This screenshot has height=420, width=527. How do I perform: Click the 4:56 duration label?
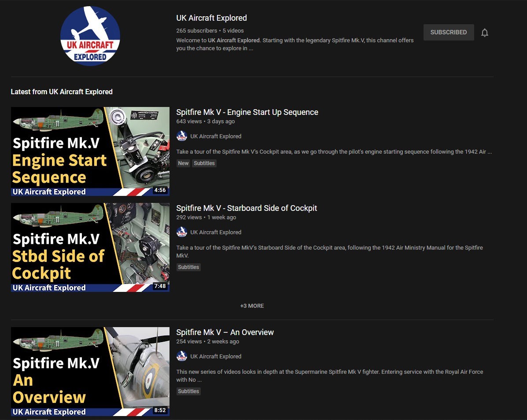160,190
